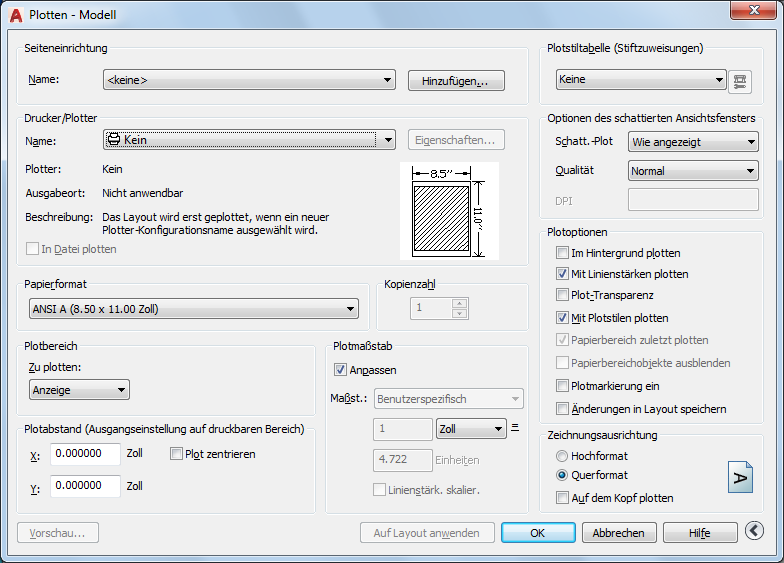Image resolution: width=784 pixels, height=563 pixels.
Task: Click the 4.722 Einheiten field
Action: (x=402, y=460)
